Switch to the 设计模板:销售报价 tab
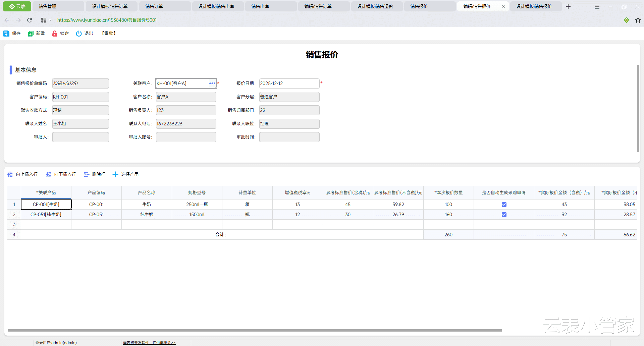 [x=536, y=6]
